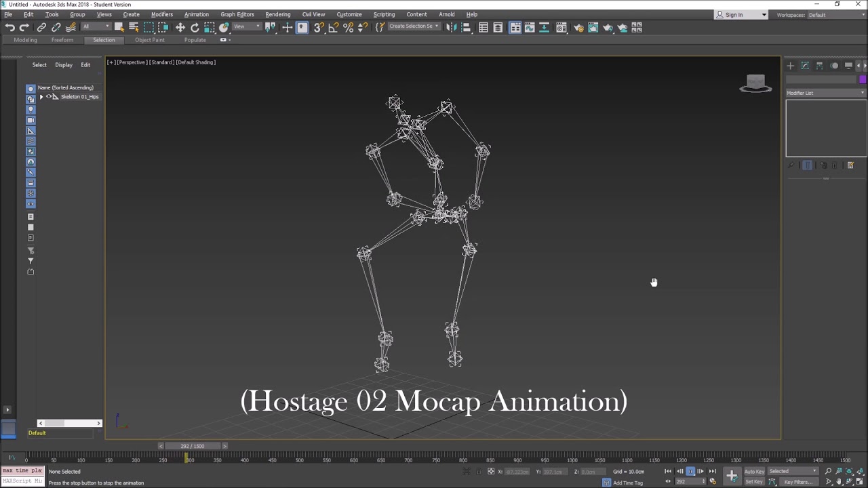Switch to the Object Paint ribbon tab
This screenshot has width=868, height=488.
pos(150,40)
